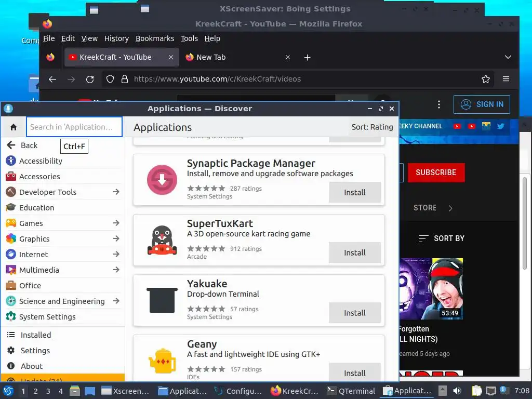Click the Yakuake app icon
This screenshot has height=399, width=532.
[x=162, y=300]
